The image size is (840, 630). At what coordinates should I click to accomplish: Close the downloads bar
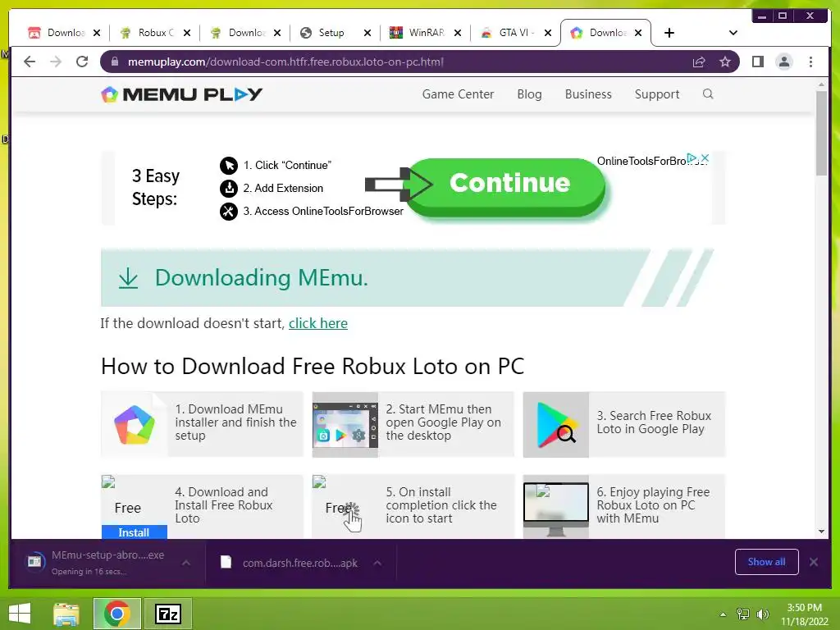pyautogui.click(x=813, y=561)
